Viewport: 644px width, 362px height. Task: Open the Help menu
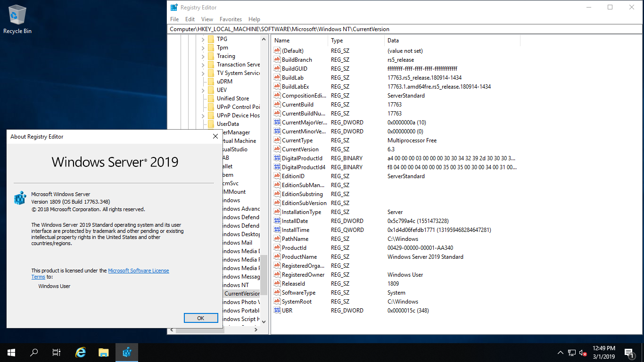click(x=254, y=19)
